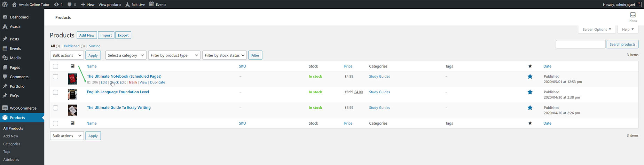The height and width of the screenshot is (165, 644).
Task: Check The Ultimate Guide To Essay Writing checkbox
Action: click(55, 108)
